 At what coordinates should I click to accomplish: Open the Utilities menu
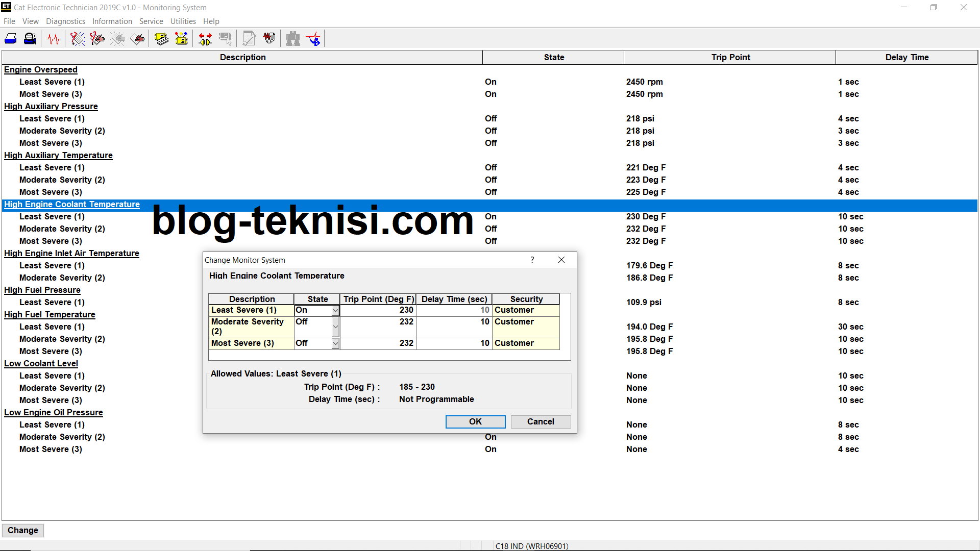(183, 21)
